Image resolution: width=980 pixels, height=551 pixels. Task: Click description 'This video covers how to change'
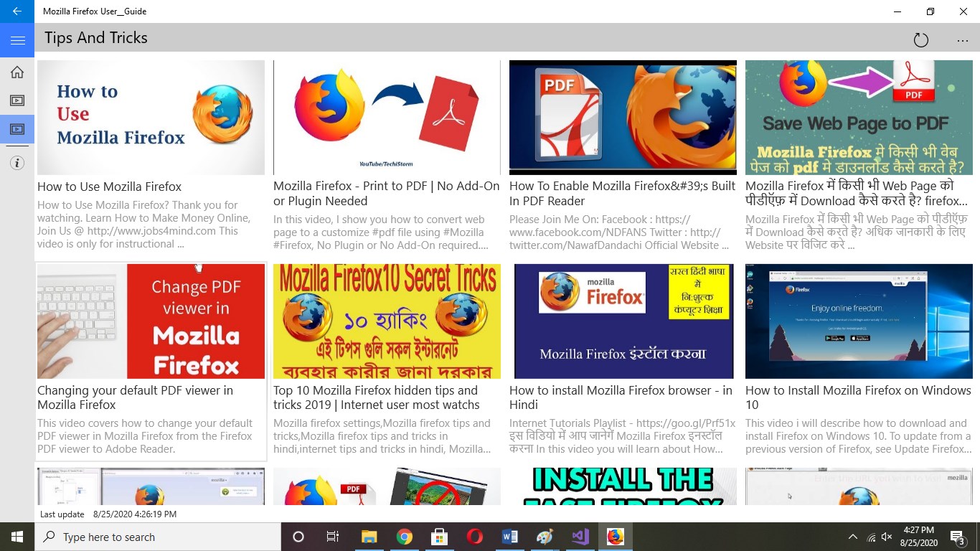[145, 436]
